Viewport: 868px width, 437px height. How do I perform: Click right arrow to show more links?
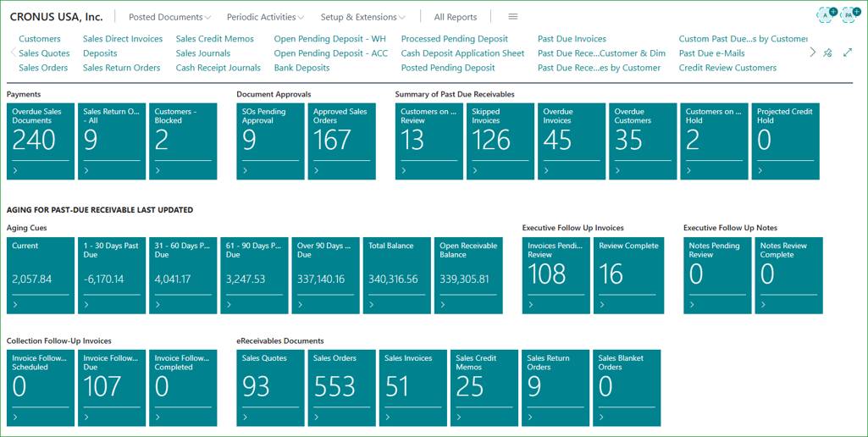coord(813,53)
